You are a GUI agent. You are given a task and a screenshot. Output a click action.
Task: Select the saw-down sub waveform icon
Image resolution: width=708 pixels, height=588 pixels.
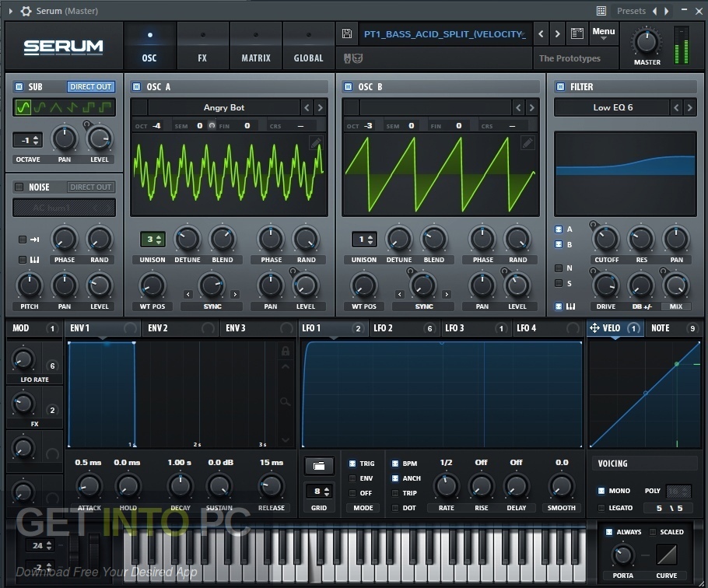coord(72,107)
